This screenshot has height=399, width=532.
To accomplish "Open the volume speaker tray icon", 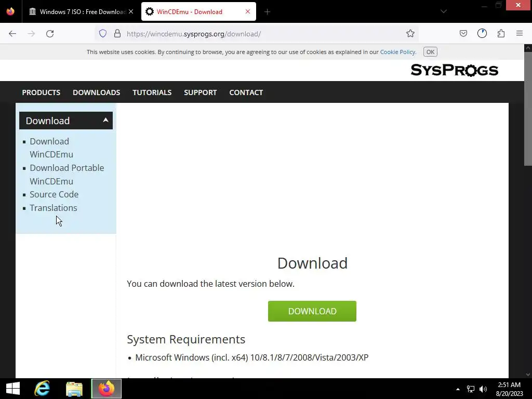I will coord(483,389).
